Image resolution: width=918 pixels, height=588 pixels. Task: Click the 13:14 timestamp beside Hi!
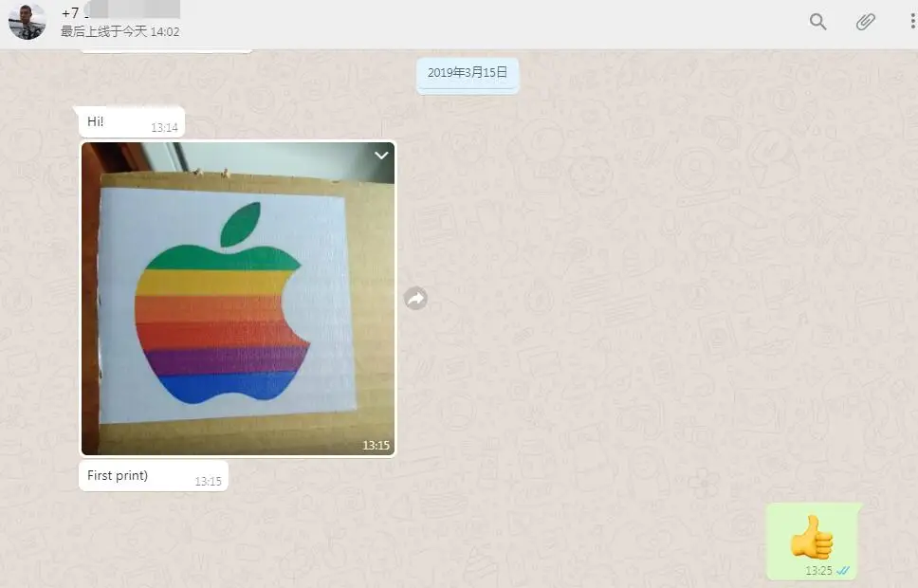164,128
